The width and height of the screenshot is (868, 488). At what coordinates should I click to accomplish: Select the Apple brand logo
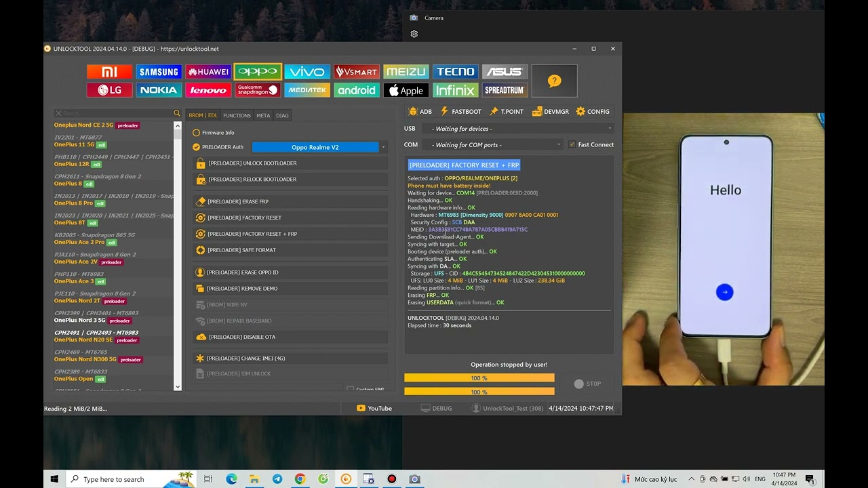pos(406,90)
